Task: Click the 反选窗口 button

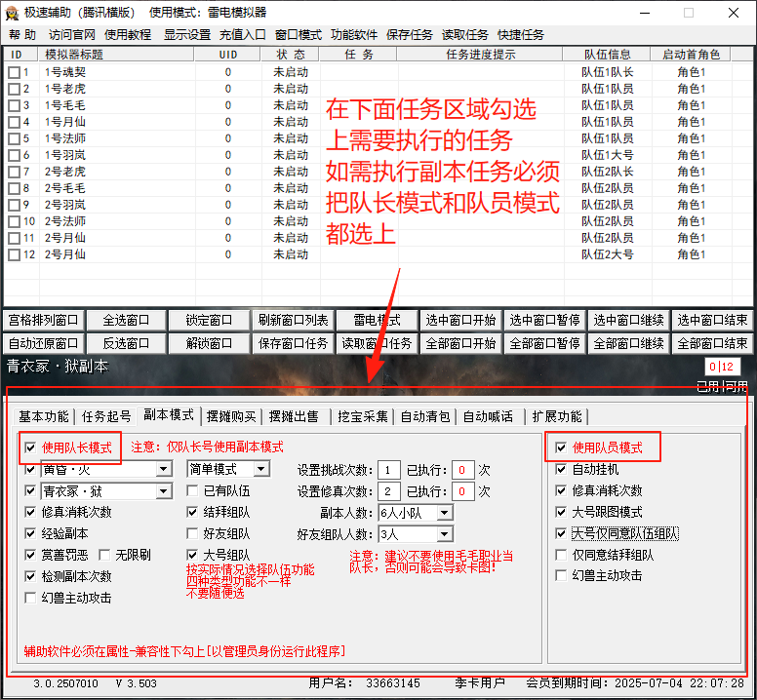Action: click(126, 343)
